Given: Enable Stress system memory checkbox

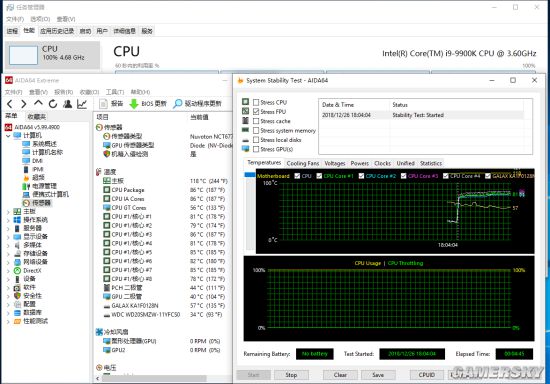Looking at the screenshot, I should pyautogui.click(x=256, y=130).
